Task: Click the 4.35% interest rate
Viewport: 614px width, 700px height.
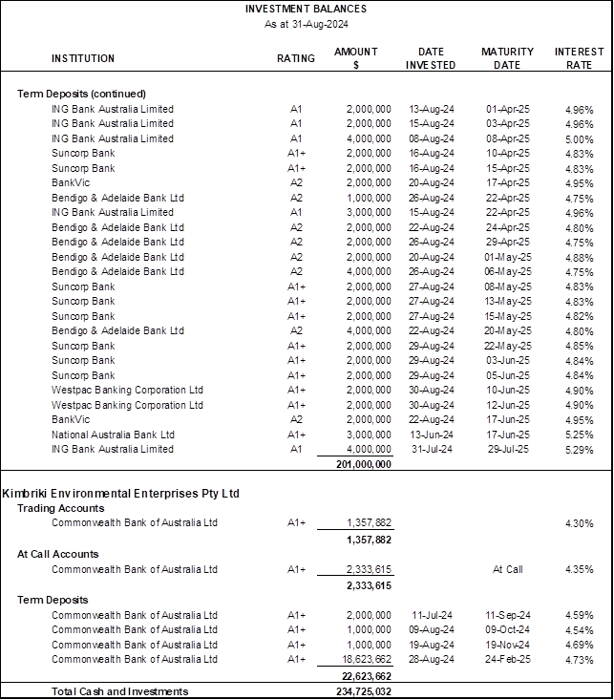Action: click(580, 569)
